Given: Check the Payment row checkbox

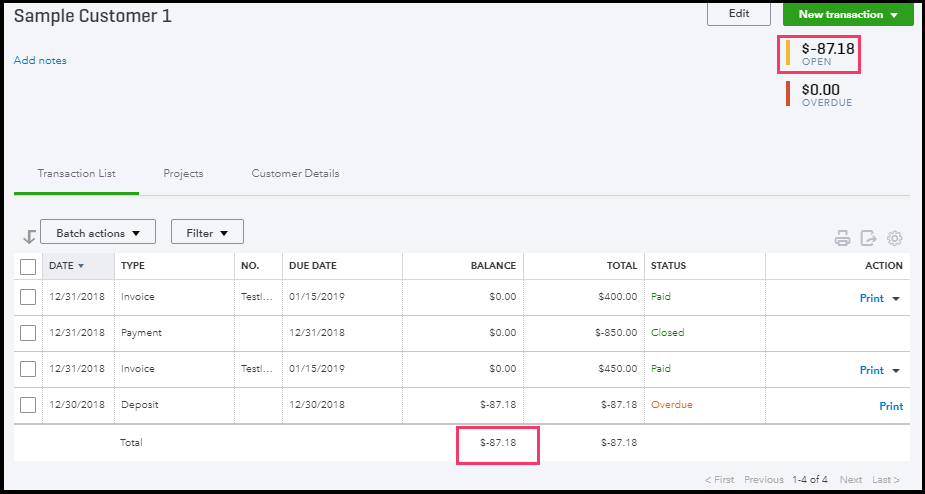Looking at the screenshot, I should 28,333.
